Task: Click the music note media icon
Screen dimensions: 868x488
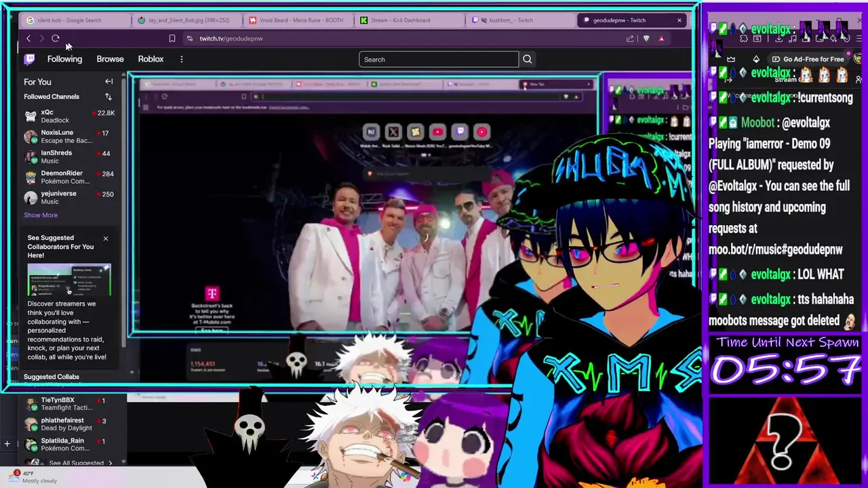Action: [793, 39]
